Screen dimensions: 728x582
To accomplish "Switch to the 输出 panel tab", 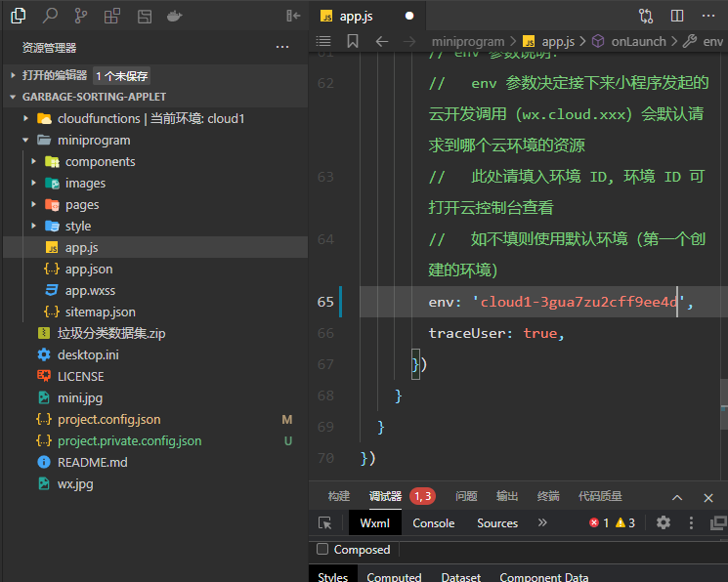I will pos(507,496).
